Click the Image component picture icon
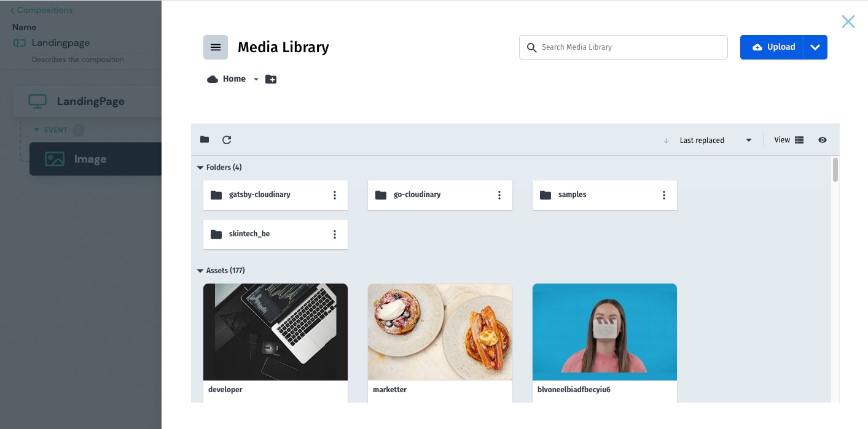Viewport: 868px width, 429px height. (55, 159)
